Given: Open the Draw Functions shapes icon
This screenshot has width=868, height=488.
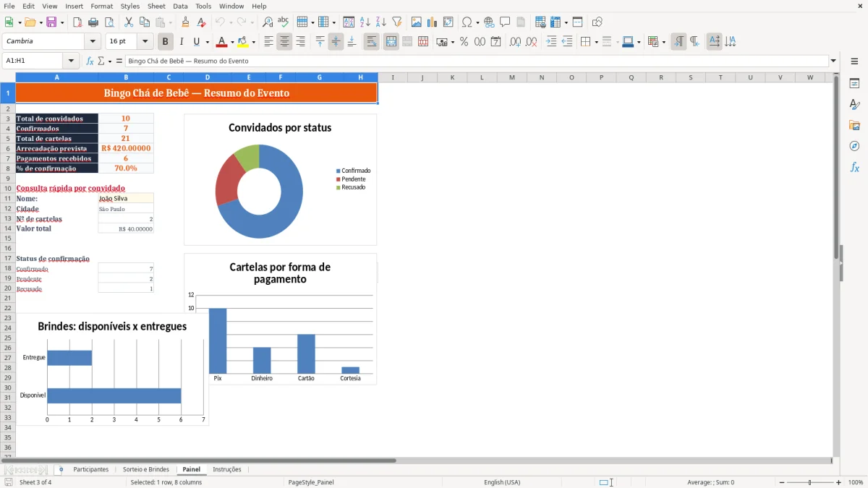Looking at the screenshot, I should point(597,22).
